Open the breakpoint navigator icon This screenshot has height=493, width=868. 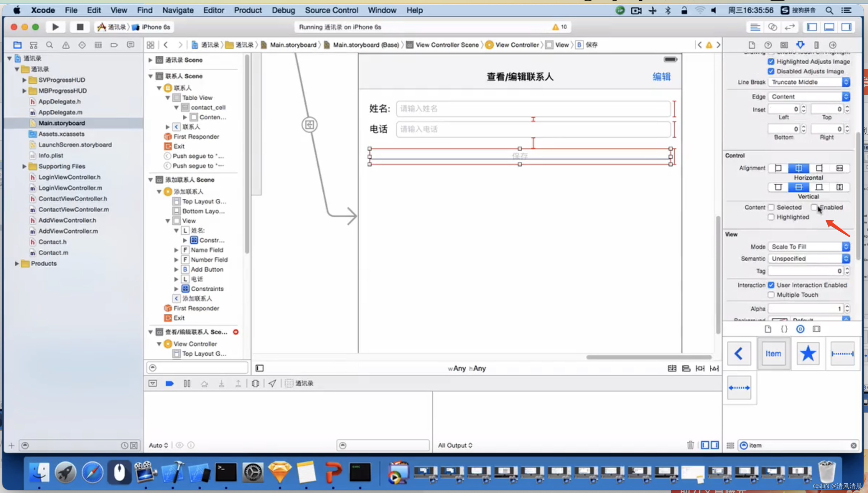[114, 45]
